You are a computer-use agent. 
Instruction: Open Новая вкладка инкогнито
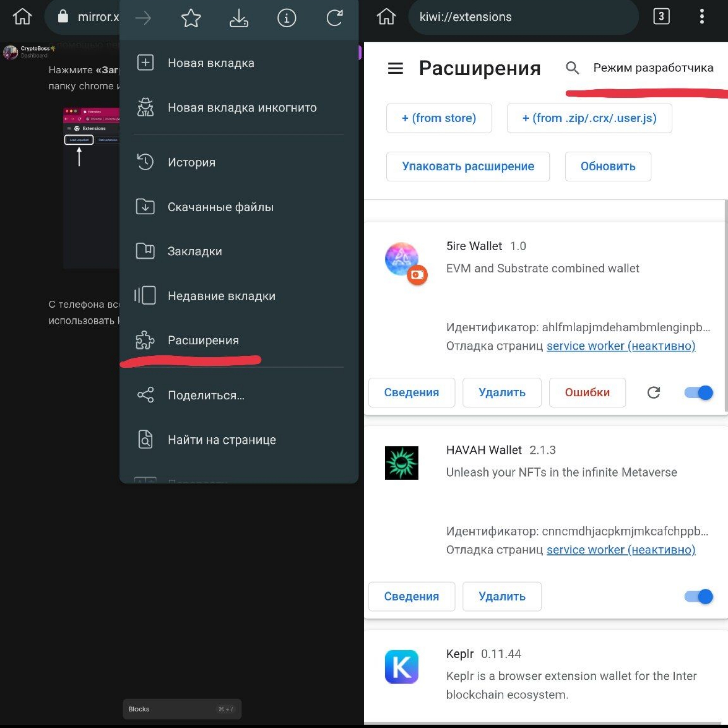pos(239,108)
